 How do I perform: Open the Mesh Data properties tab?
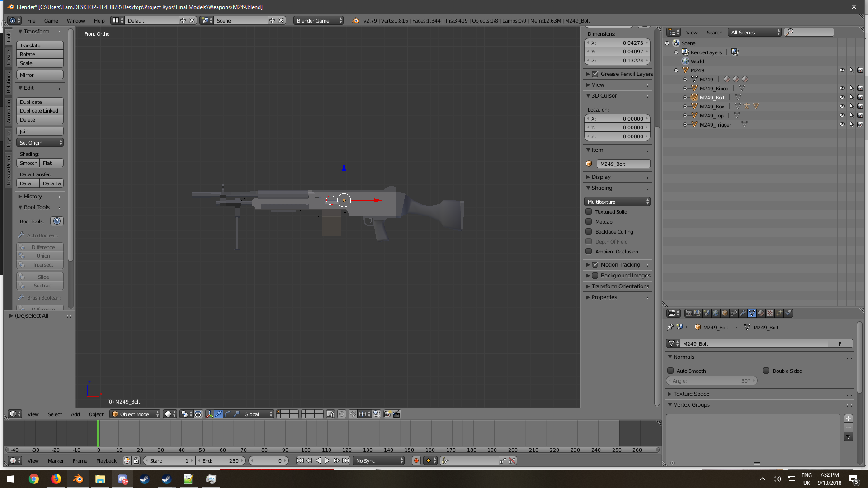[752, 313]
